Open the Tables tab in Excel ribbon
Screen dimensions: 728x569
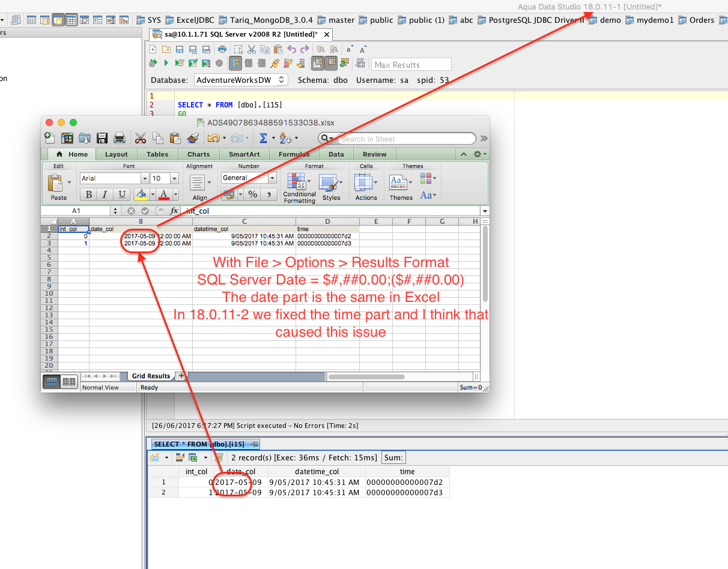[157, 154]
